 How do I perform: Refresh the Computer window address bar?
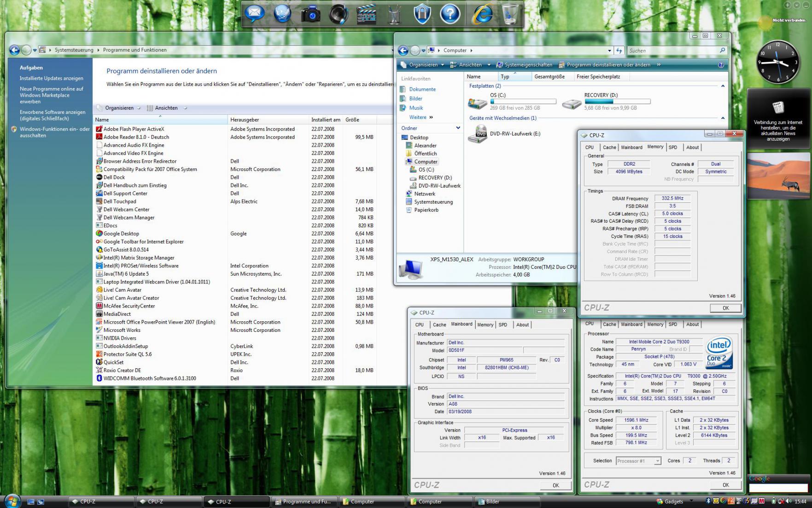coord(619,50)
